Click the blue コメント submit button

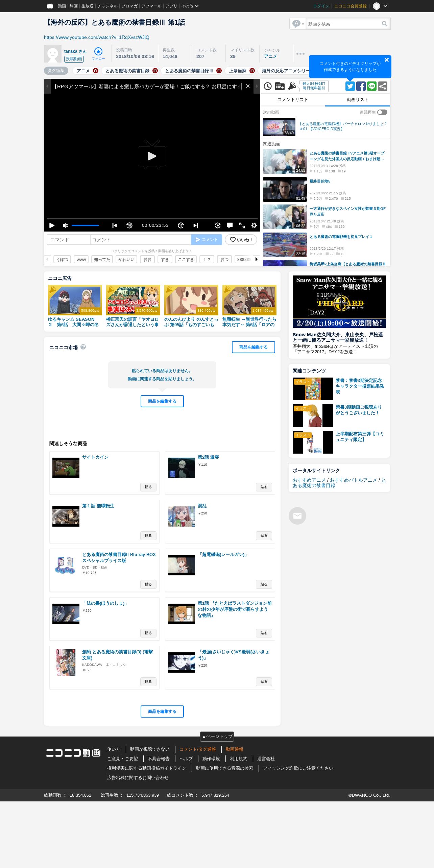(207, 240)
